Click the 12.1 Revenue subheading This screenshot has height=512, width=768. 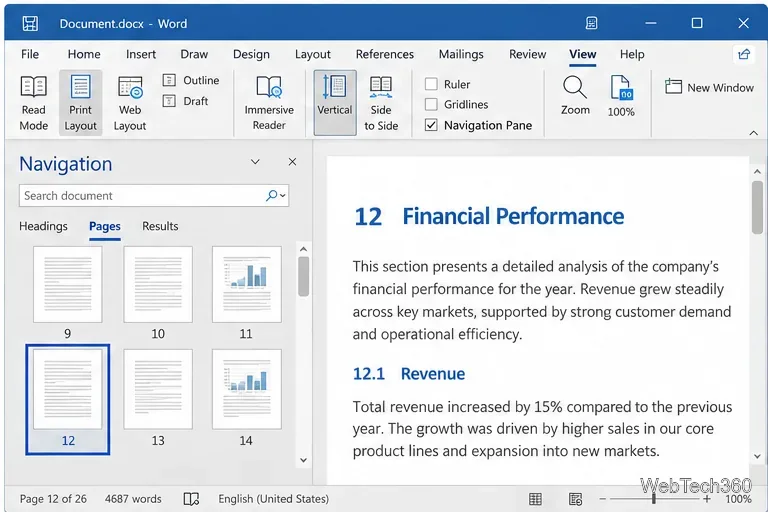(x=408, y=374)
